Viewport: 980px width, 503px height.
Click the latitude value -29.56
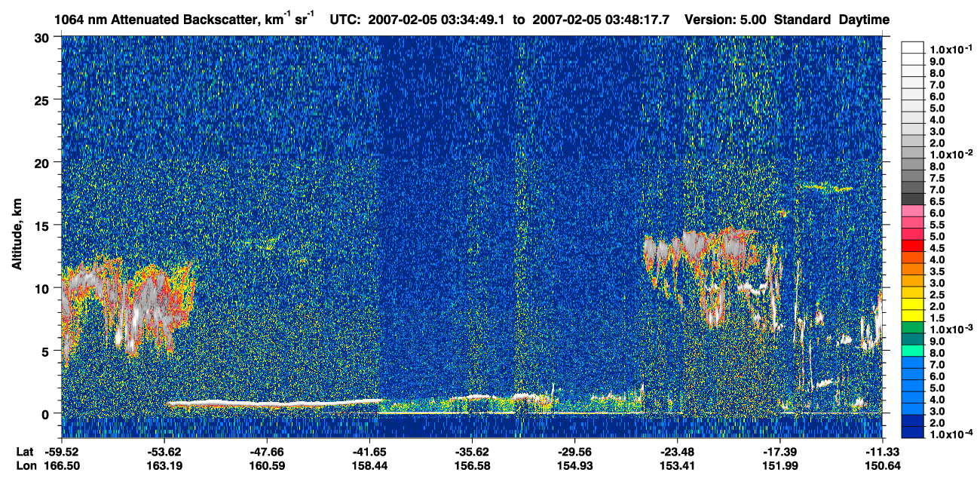pyautogui.click(x=574, y=451)
